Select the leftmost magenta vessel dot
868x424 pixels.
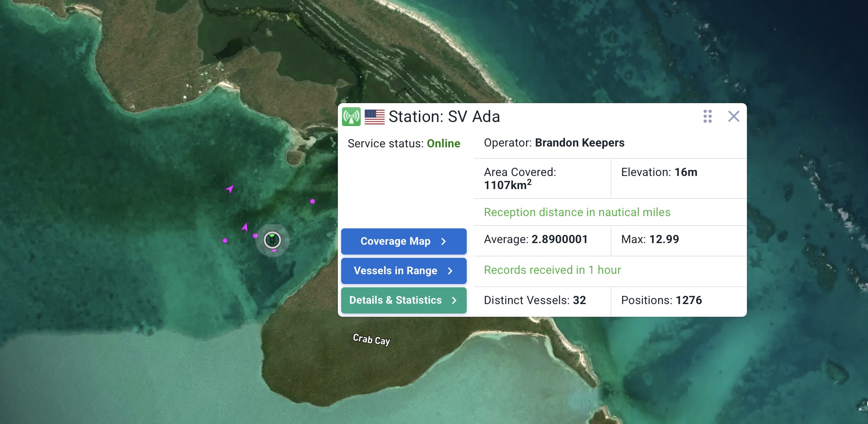click(225, 241)
